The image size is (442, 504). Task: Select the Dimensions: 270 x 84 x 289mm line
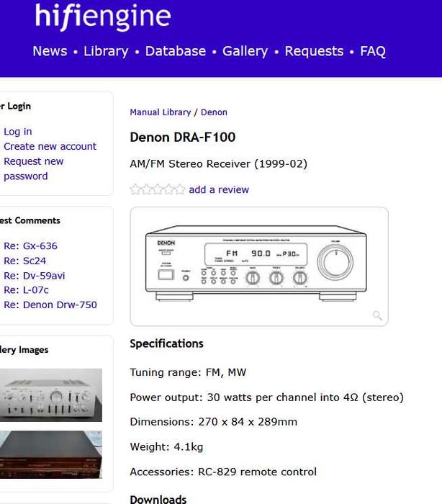click(x=214, y=422)
